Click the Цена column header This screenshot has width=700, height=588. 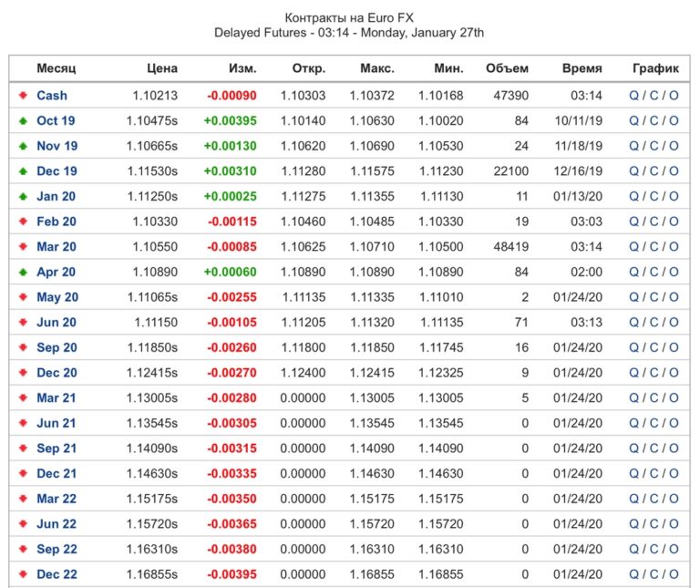click(x=162, y=68)
